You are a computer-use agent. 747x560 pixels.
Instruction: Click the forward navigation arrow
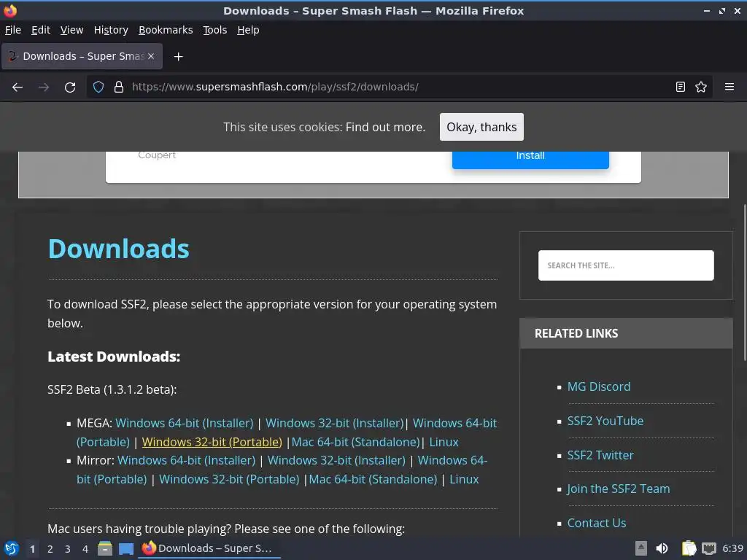44,87
